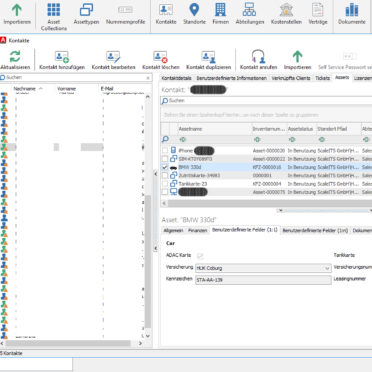The image size is (372, 372).
Task: Clear the contact search field
Action: pos(148,78)
